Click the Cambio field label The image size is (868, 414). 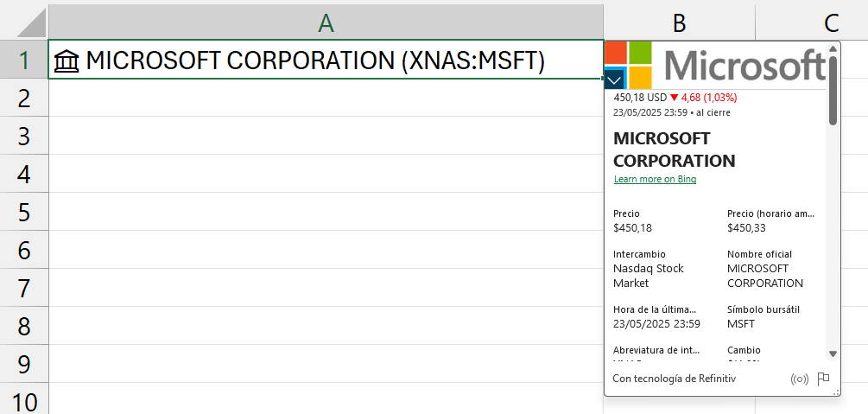pos(744,350)
